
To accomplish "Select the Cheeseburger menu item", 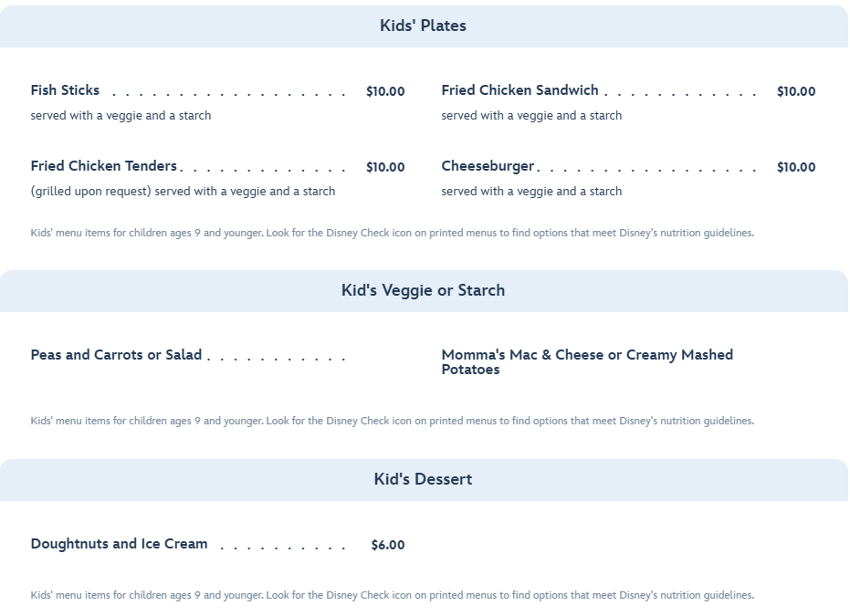I will [488, 166].
